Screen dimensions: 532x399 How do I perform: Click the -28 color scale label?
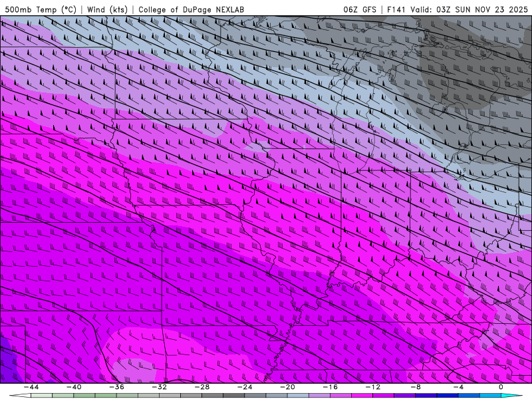(x=202, y=387)
